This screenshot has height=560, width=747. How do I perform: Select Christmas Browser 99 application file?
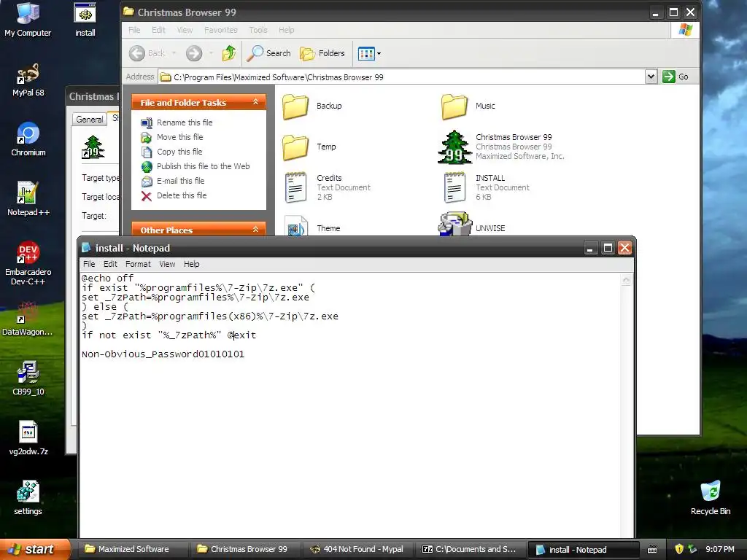pos(501,147)
